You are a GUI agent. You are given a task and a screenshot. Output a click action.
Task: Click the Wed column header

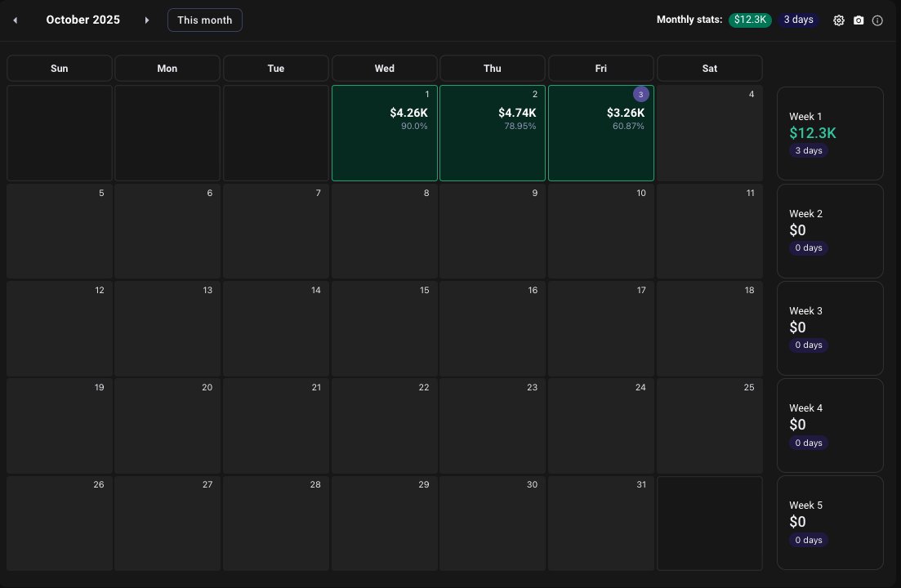385,69
